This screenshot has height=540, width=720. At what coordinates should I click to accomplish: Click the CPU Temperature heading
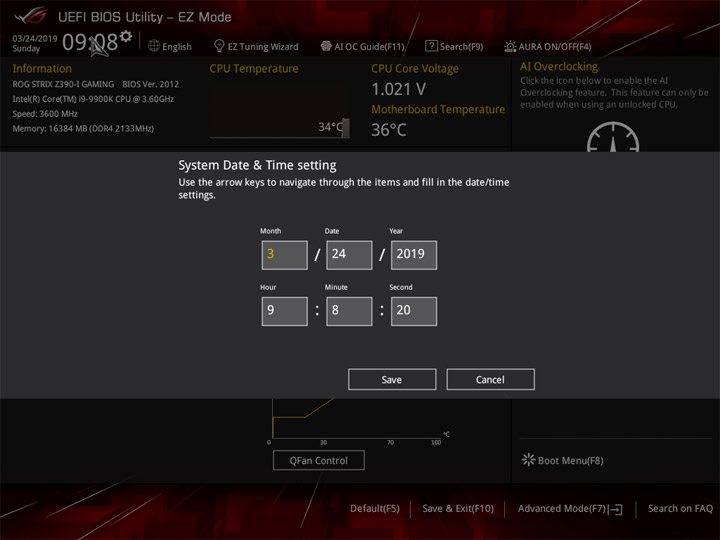254,68
